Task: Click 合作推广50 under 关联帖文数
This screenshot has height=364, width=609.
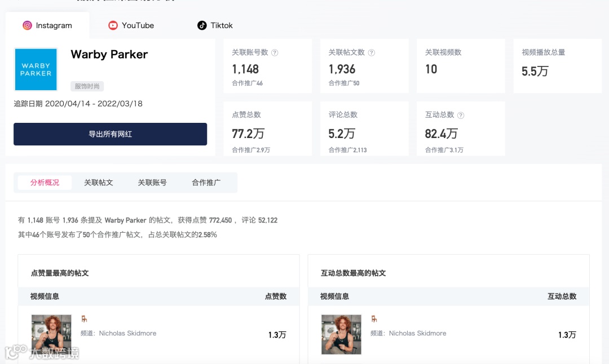Action: point(344,83)
